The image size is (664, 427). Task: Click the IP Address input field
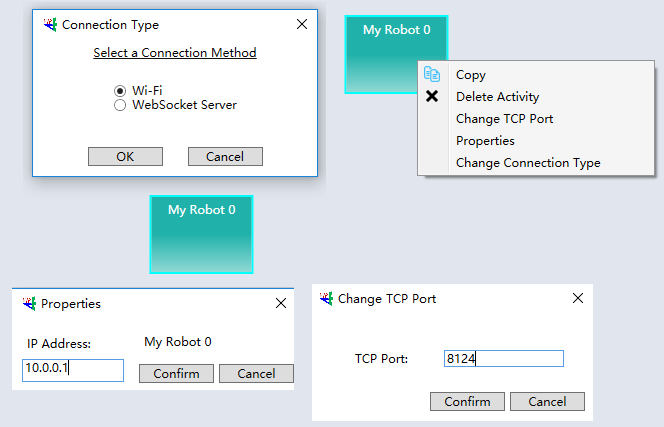tap(73, 370)
